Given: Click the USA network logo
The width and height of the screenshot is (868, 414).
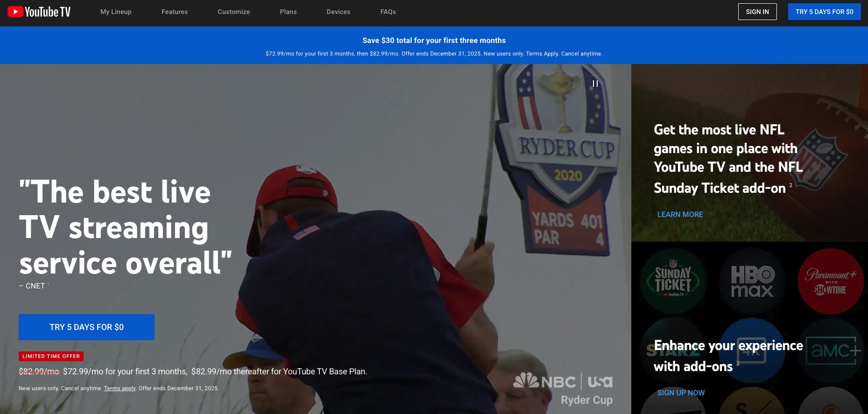Looking at the screenshot, I should point(600,381).
